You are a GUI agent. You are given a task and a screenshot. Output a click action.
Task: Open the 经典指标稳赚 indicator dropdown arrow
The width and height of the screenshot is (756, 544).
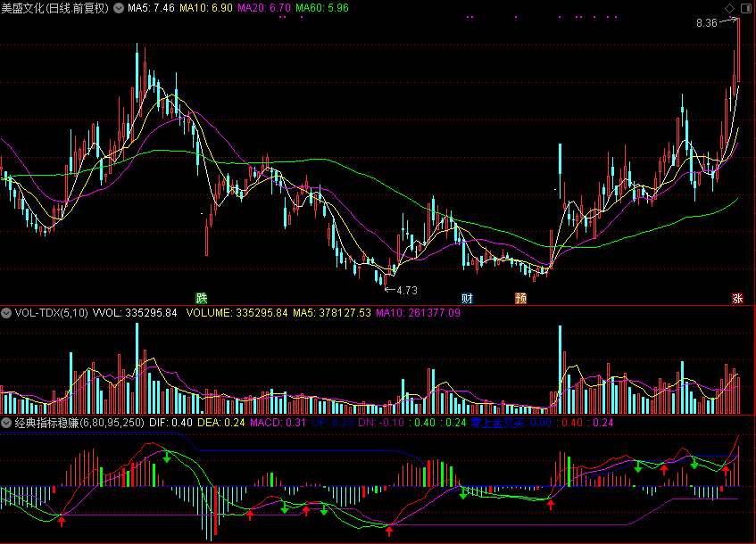7,422
